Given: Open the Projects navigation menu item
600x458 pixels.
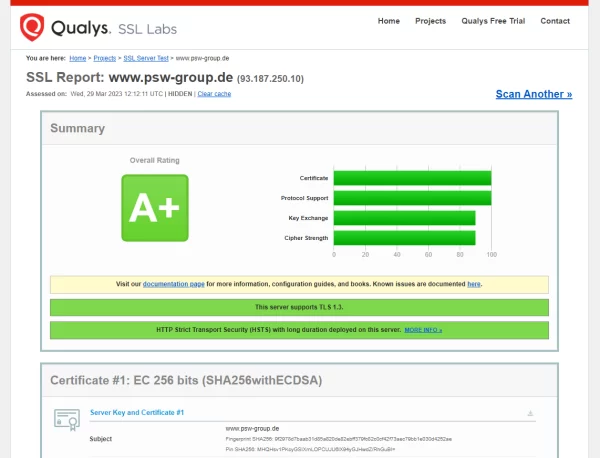Looking at the screenshot, I should [430, 21].
